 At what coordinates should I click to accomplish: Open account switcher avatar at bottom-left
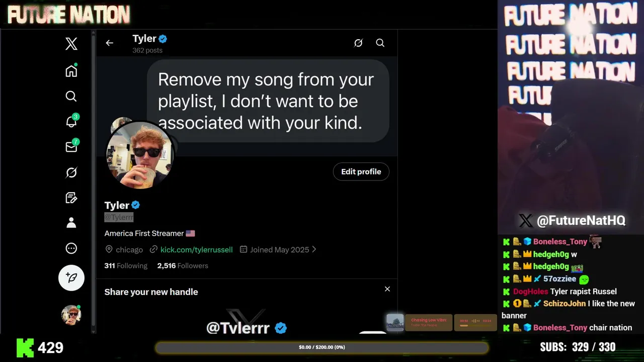[x=71, y=315]
